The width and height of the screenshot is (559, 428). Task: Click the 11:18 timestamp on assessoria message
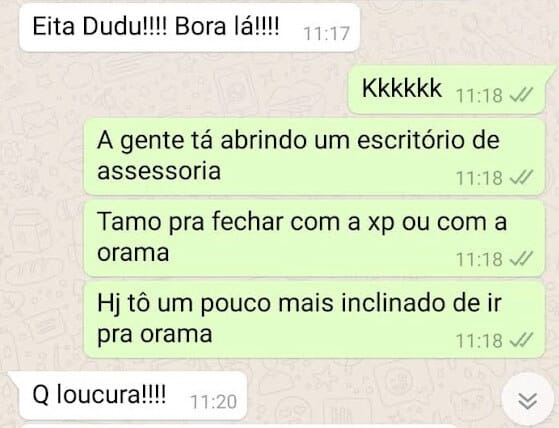pos(479,178)
